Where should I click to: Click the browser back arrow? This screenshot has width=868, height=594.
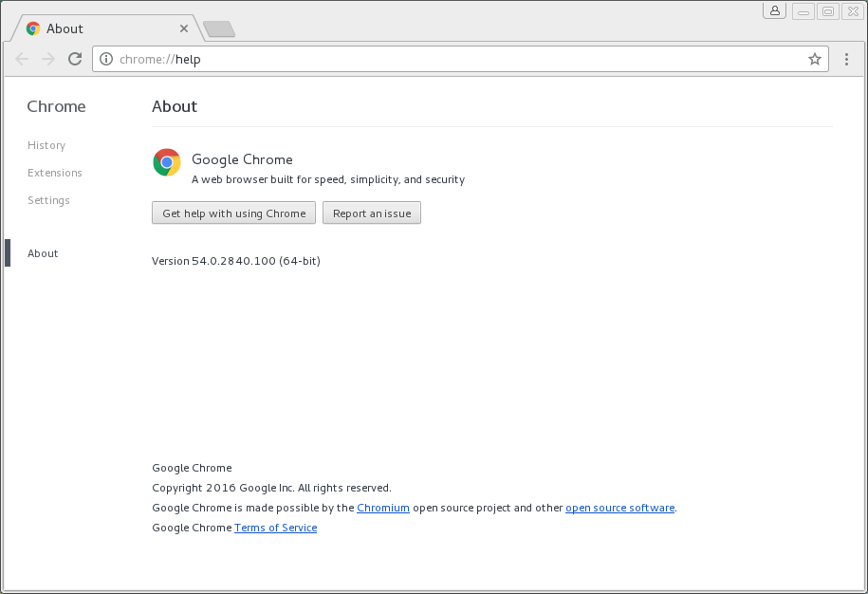point(22,59)
